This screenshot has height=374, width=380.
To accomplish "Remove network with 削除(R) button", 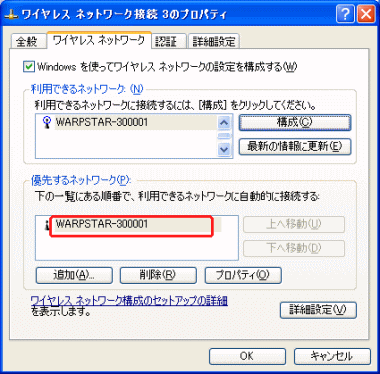I will coord(158,275).
